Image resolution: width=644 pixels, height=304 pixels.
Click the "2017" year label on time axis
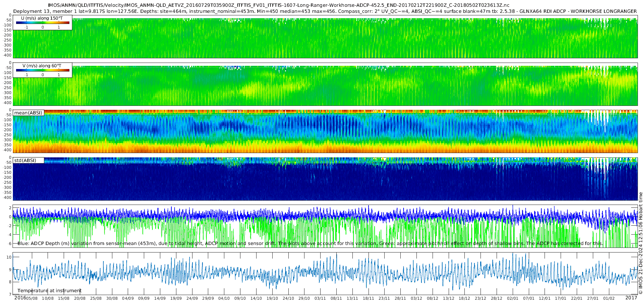[631, 298]
